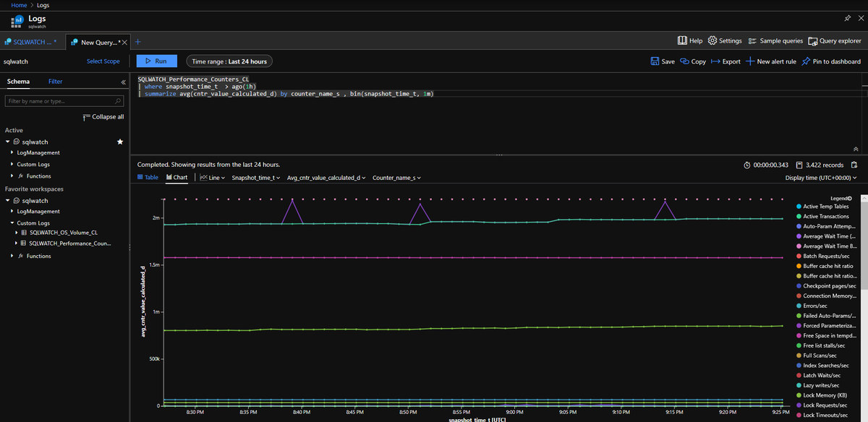Run the query
Viewport: 868px width, 422px height.
point(156,61)
